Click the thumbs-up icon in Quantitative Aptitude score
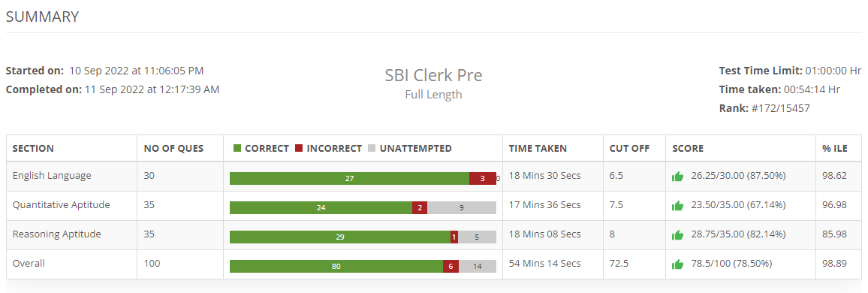868x293 pixels. tap(677, 206)
